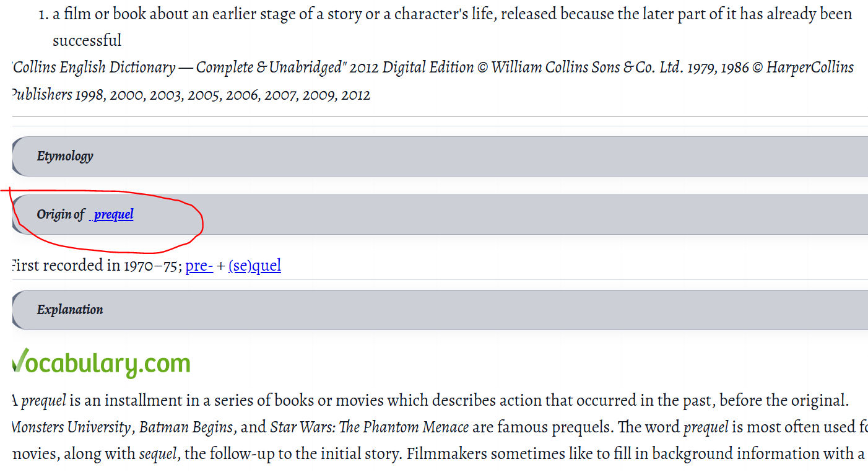Click the Vocabulary.com logo

(x=101, y=364)
